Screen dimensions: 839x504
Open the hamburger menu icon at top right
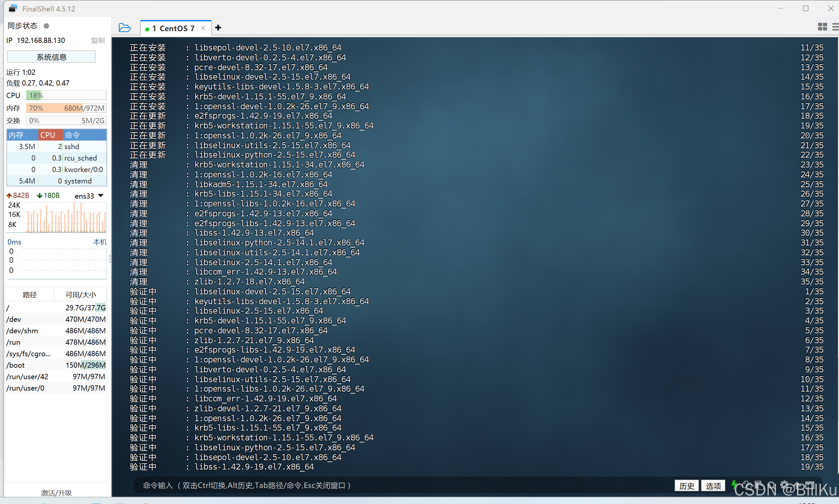(x=835, y=27)
